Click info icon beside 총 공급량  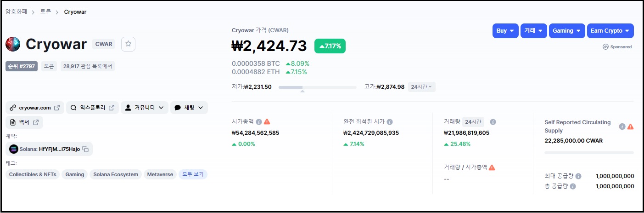[572, 186]
